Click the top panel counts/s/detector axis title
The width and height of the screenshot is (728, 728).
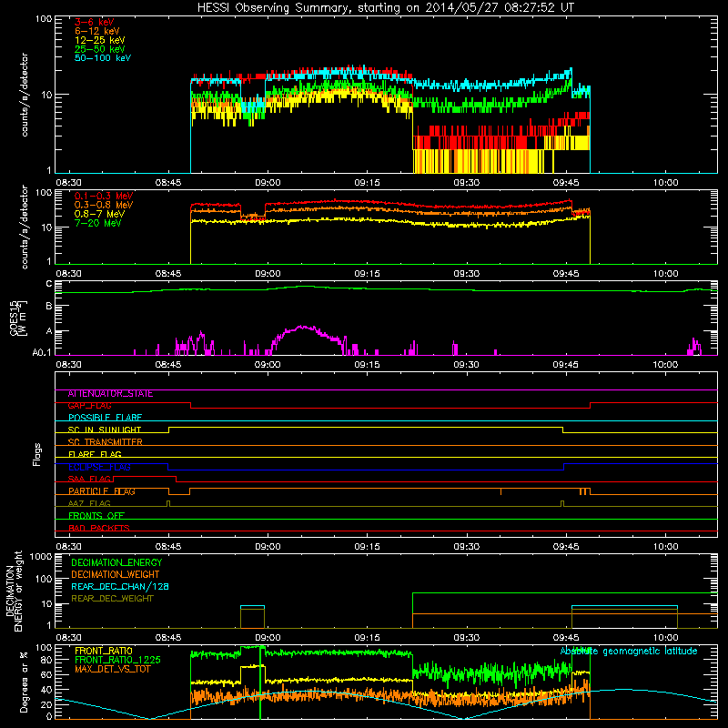[25, 95]
